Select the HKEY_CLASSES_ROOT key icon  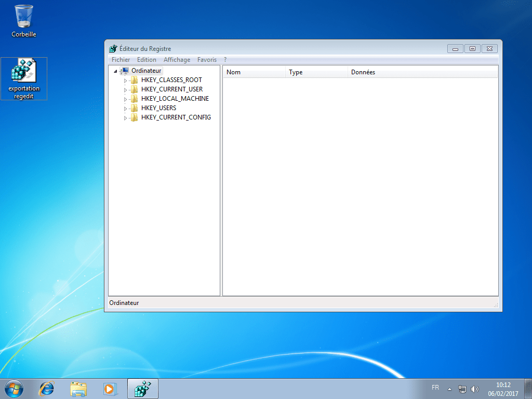135,80
